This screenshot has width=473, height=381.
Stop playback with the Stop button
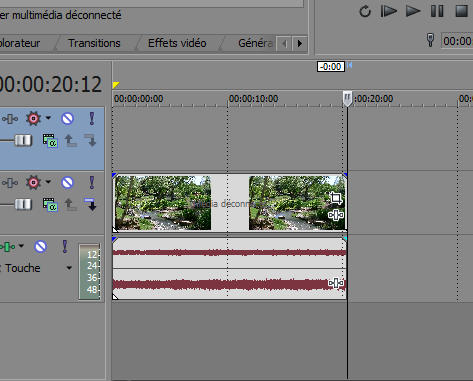click(462, 11)
